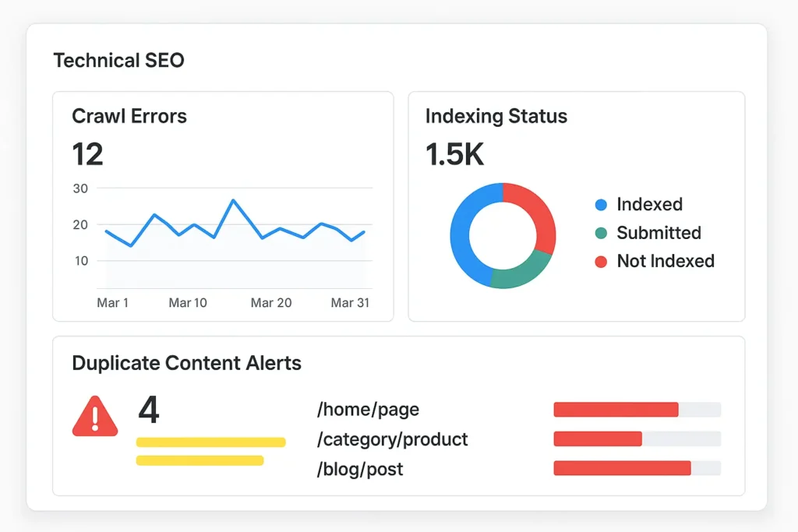Viewport: 798px width, 532px height.
Task: Click the 1.5K indexing total value
Action: click(455, 154)
